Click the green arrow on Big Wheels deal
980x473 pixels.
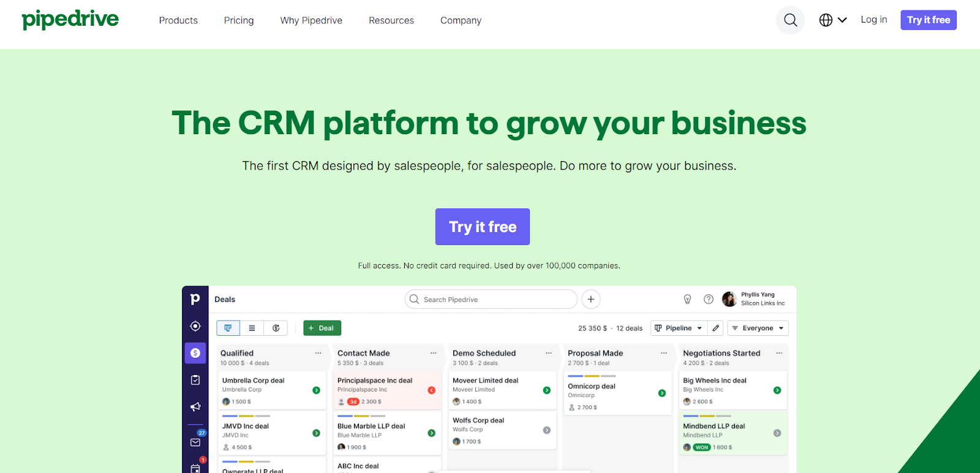pos(777,390)
